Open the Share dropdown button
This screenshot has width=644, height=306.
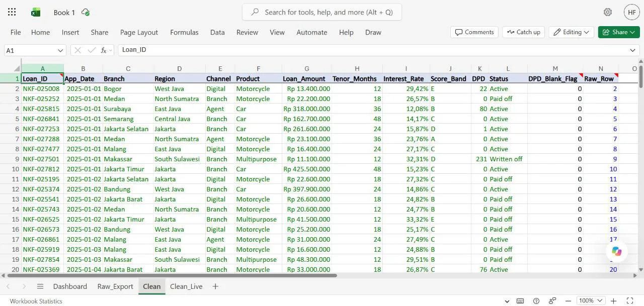click(618, 32)
